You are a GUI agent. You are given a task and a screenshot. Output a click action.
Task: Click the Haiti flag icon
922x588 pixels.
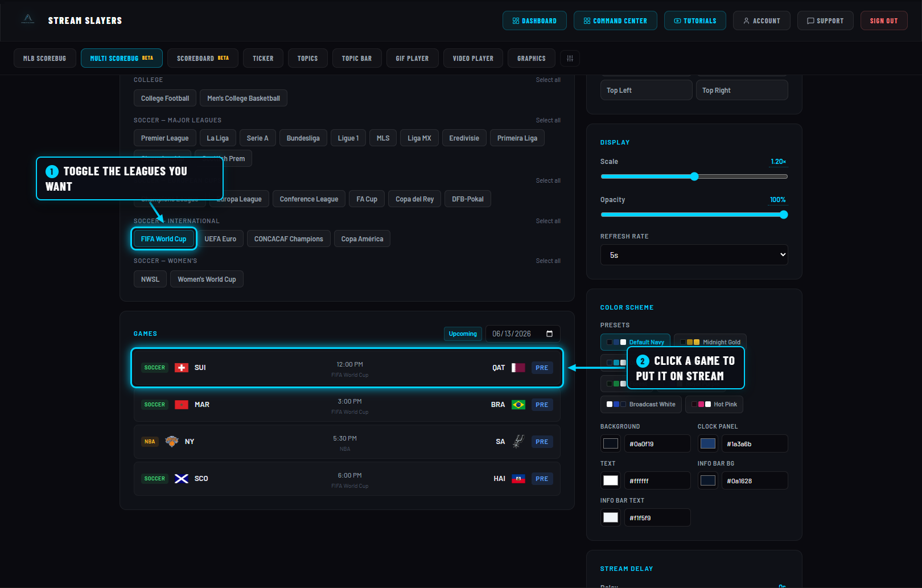click(518, 479)
